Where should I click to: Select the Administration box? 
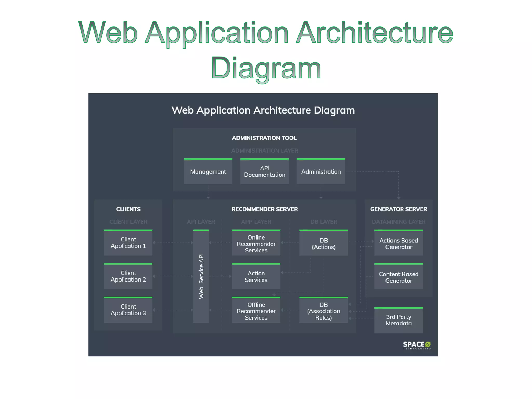point(321,172)
